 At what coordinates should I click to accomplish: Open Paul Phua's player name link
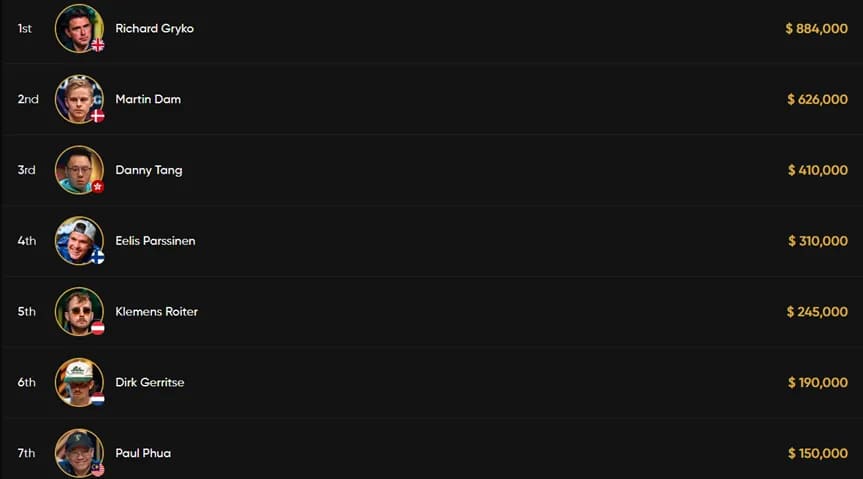(x=143, y=453)
